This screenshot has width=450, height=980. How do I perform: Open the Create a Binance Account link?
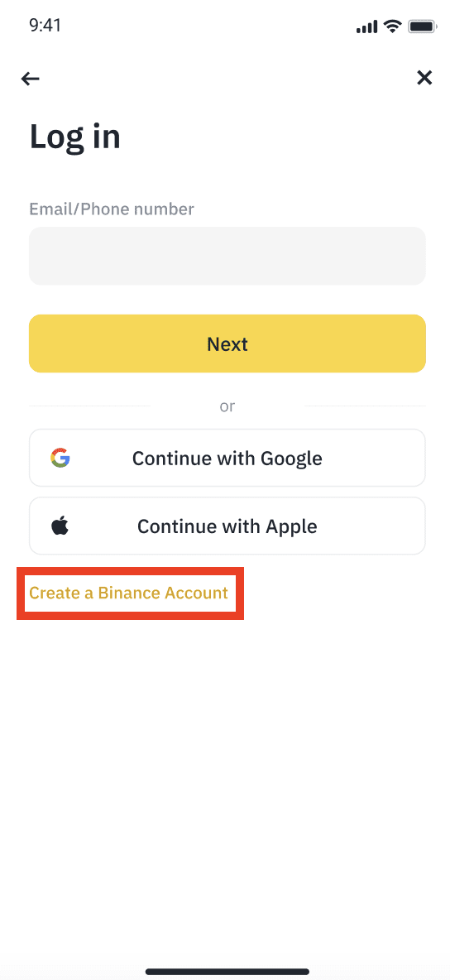[x=129, y=593]
